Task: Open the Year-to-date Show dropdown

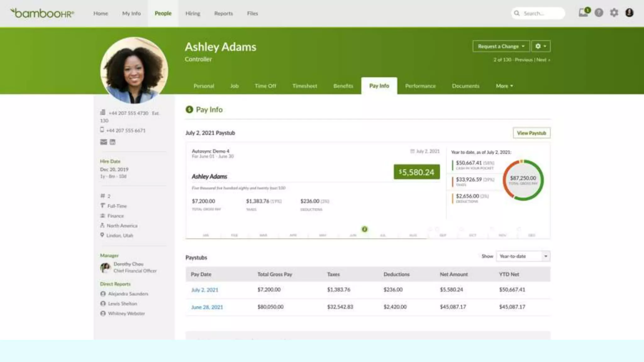Action: 523,256
